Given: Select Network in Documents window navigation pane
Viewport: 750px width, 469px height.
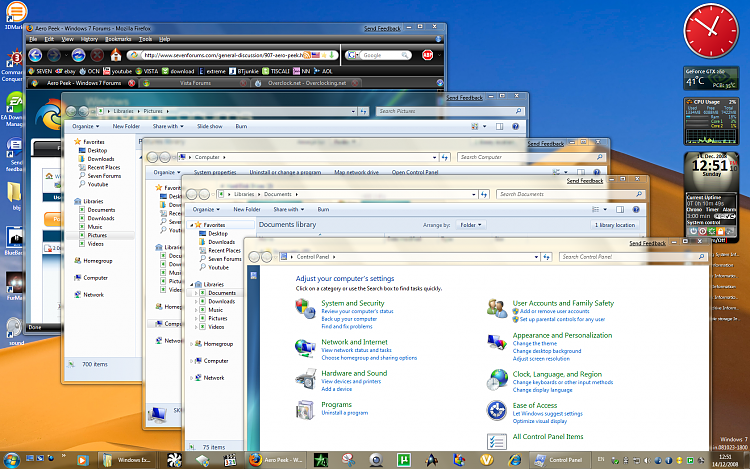Looking at the screenshot, I should 213,378.
